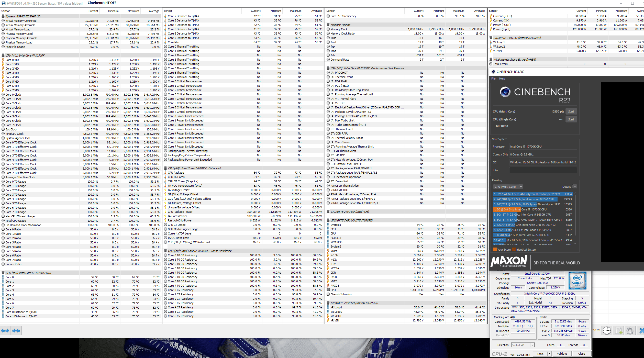
Task: Open Cinebench Help menu
Action: pos(502,79)
